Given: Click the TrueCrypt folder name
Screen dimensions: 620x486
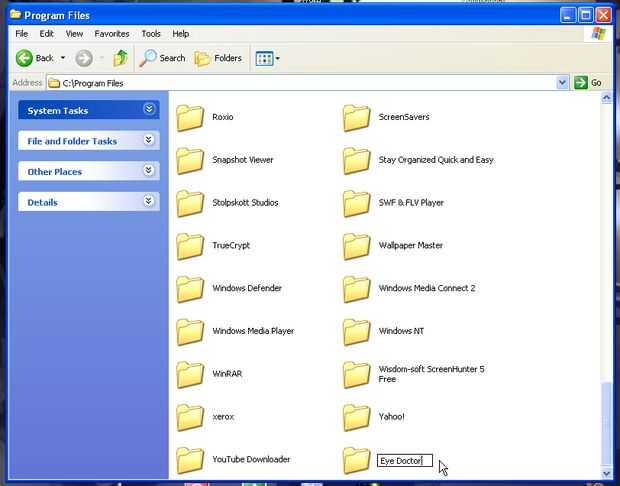Looking at the screenshot, I should pos(231,245).
